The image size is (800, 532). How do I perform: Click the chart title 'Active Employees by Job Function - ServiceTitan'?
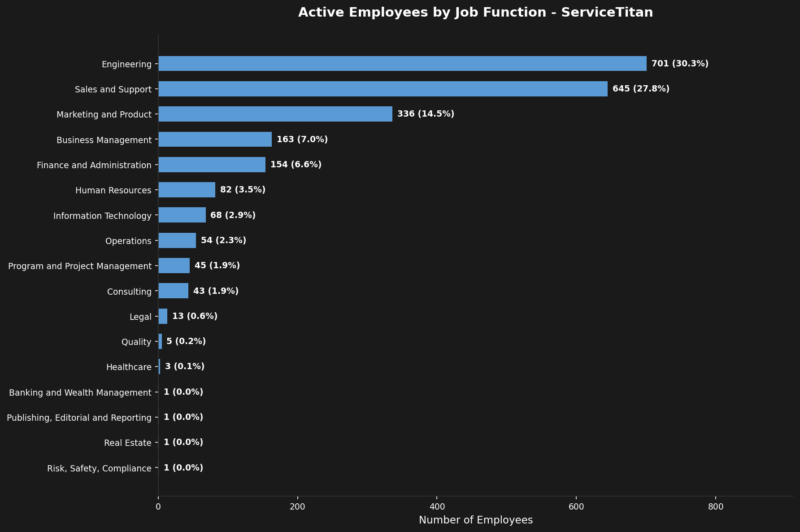(475, 13)
